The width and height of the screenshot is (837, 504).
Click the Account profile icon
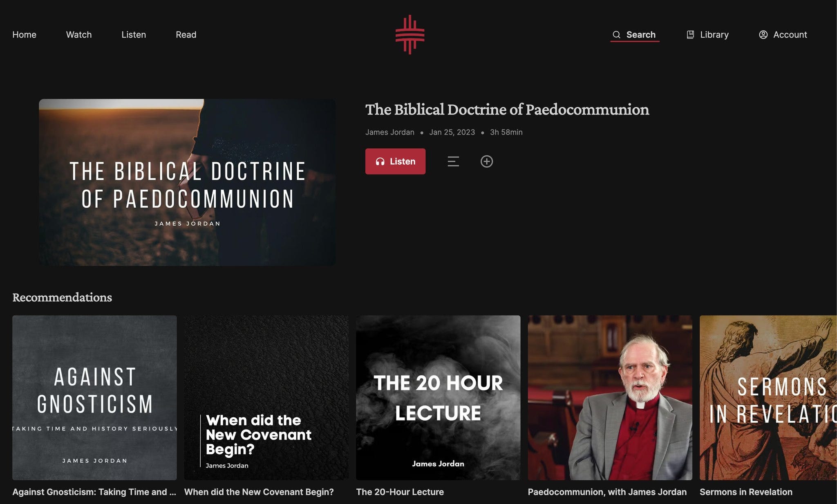point(763,35)
